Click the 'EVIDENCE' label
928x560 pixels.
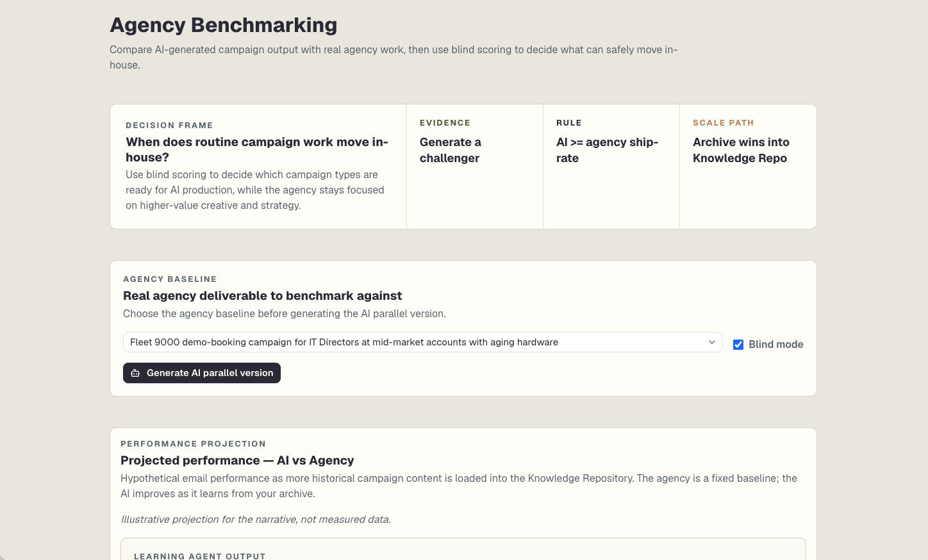445,123
